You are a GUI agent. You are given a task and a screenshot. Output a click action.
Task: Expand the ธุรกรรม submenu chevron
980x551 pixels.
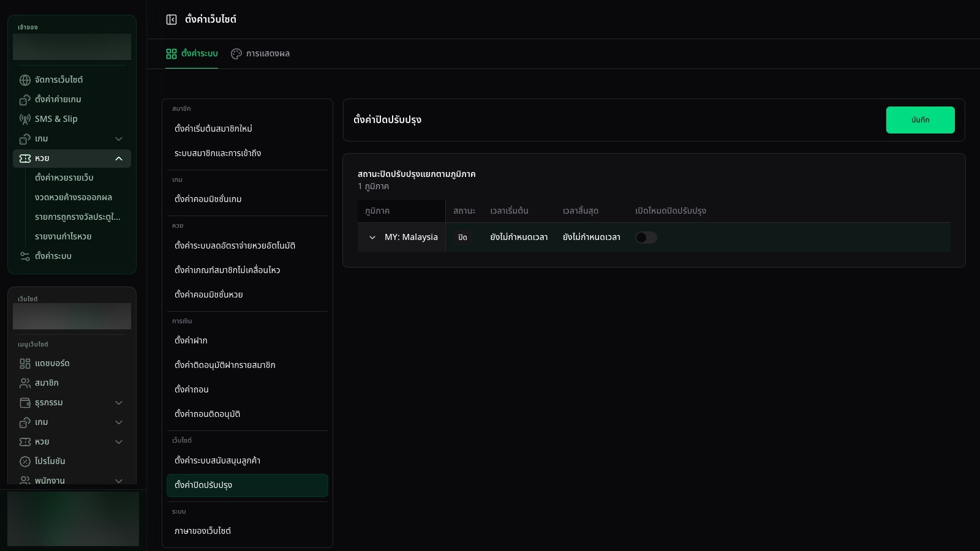click(119, 403)
